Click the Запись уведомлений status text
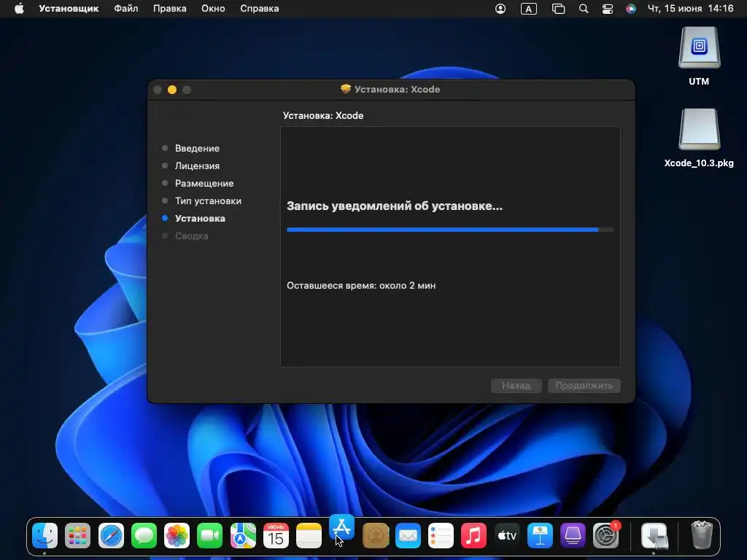Viewport: 747px width, 560px height. click(395, 206)
